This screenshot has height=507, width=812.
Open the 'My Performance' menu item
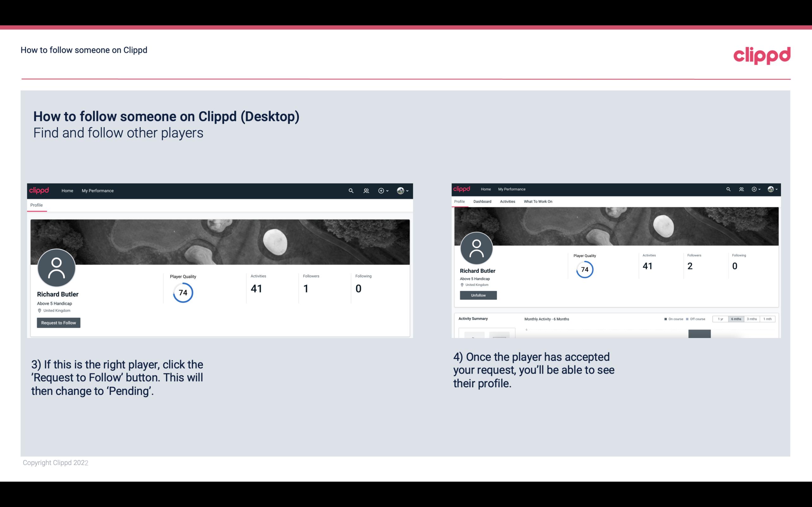point(97,190)
